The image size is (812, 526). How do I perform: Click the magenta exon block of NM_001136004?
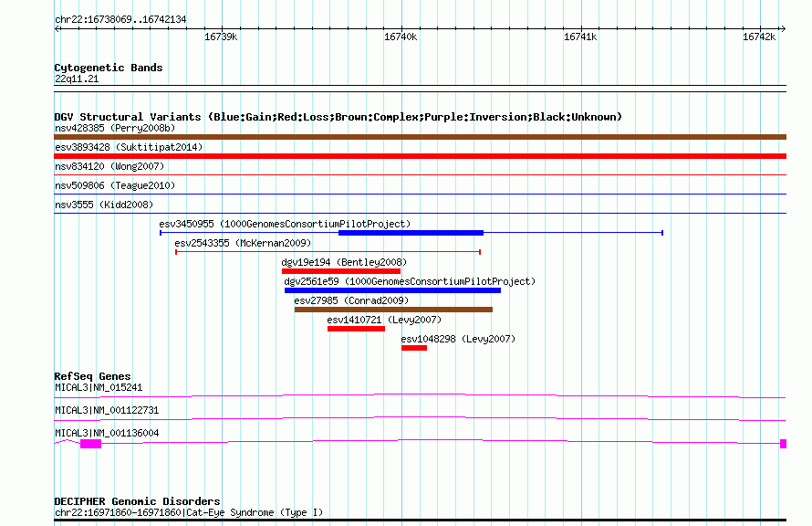click(90, 444)
